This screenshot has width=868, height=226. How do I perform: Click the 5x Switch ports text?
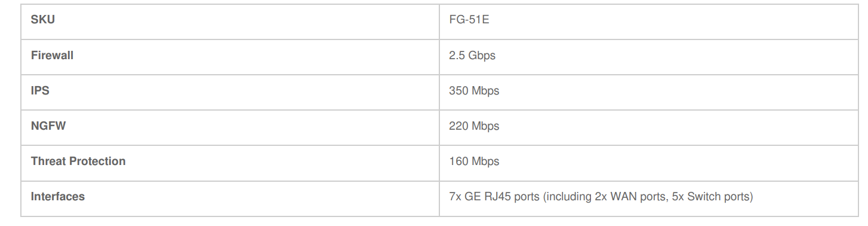713,197
